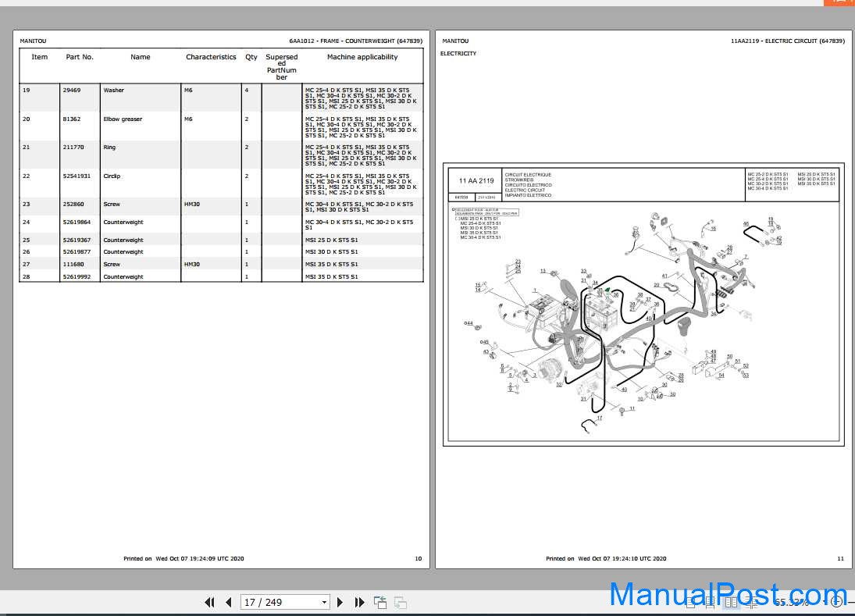
Task: Return to the previous view
Action: pyautogui.click(x=380, y=603)
